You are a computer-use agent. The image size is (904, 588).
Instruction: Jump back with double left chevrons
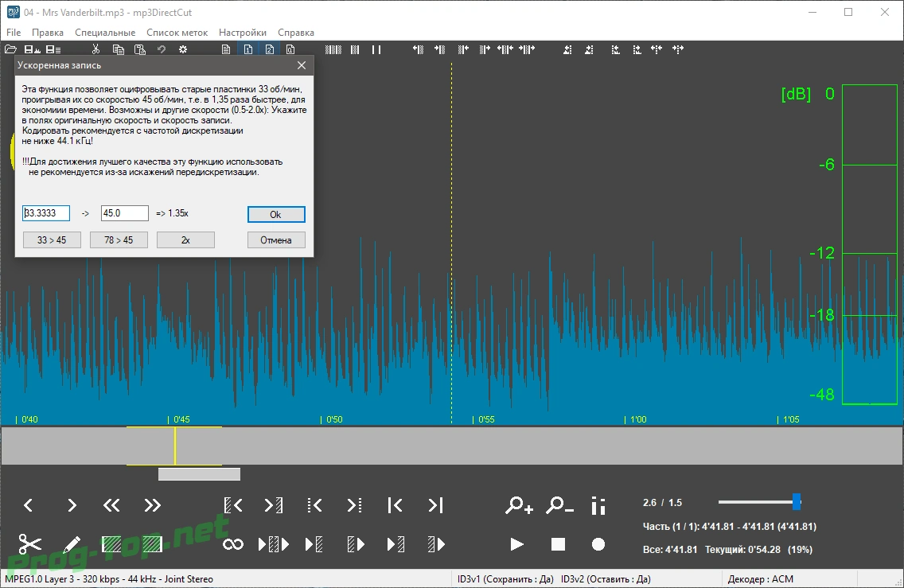[x=111, y=505]
